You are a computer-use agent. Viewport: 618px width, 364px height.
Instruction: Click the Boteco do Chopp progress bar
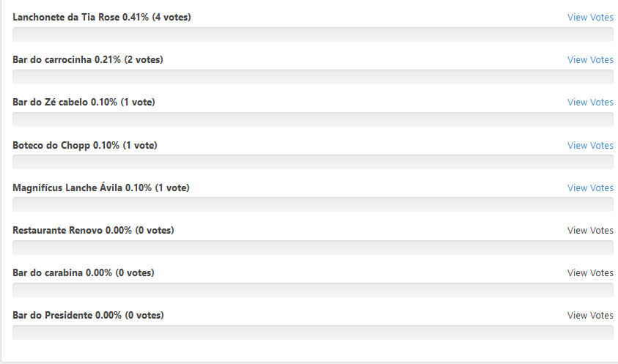(x=313, y=163)
